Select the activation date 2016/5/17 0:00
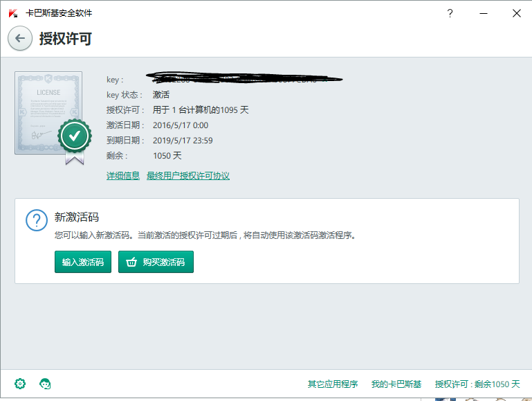 pyautogui.click(x=181, y=125)
